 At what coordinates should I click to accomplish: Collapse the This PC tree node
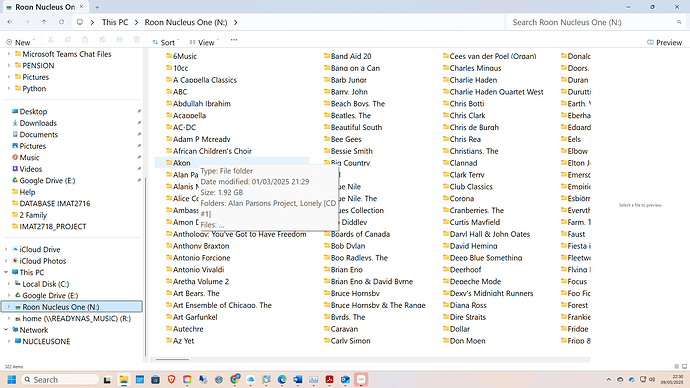click(6, 272)
